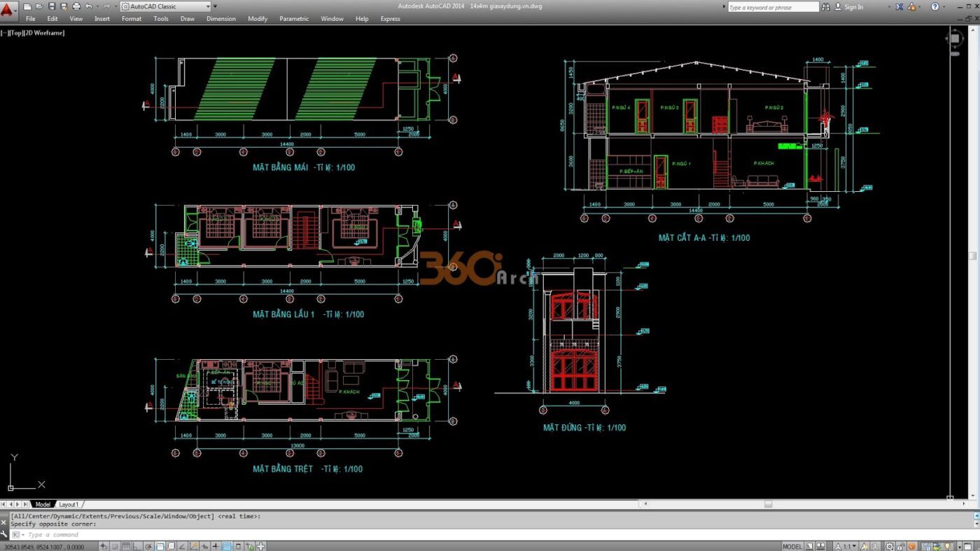Open the Express menu
The image size is (980, 551).
(390, 19)
